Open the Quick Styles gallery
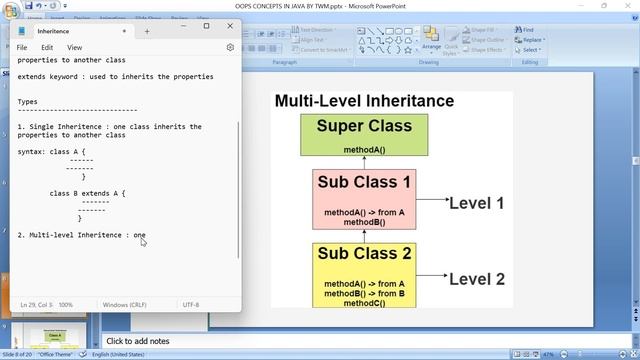The height and width of the screenshot is (360, 640). [451, 41]
